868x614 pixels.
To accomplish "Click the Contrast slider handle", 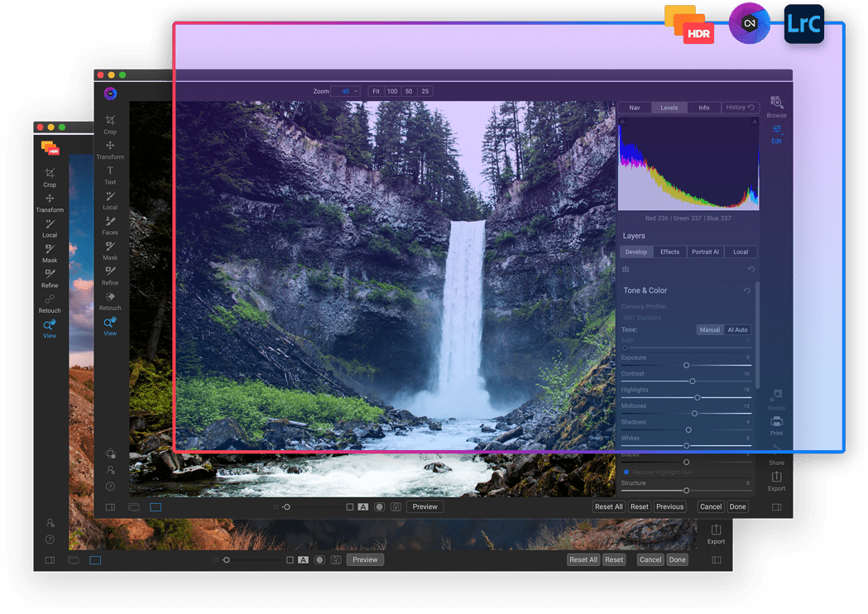I will (x=692, y=381).
